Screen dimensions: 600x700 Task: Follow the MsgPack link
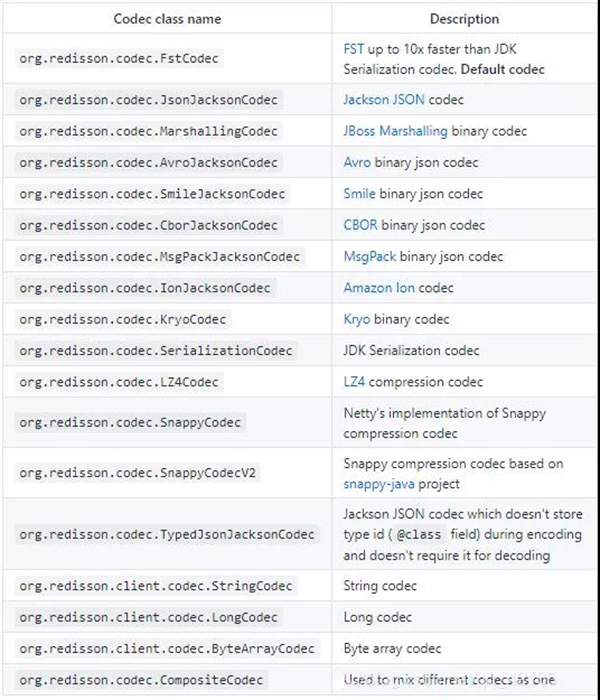pyautogui.click(x=370, y=256)
